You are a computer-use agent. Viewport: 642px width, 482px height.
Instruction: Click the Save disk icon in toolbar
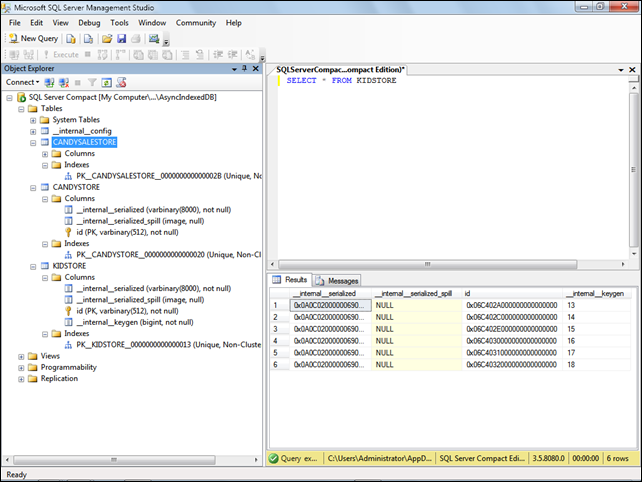click(x=121, y=38)
